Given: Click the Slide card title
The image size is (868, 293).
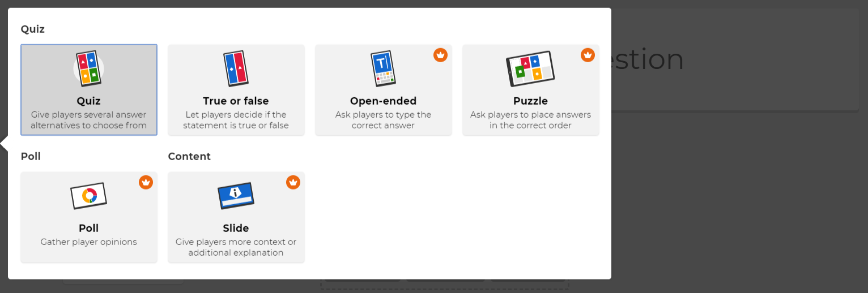Looking at the screenshot, I should (236, 229).
